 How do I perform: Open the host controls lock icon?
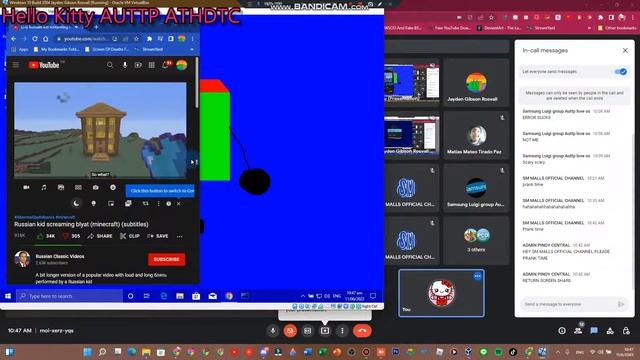coord(626,331)
